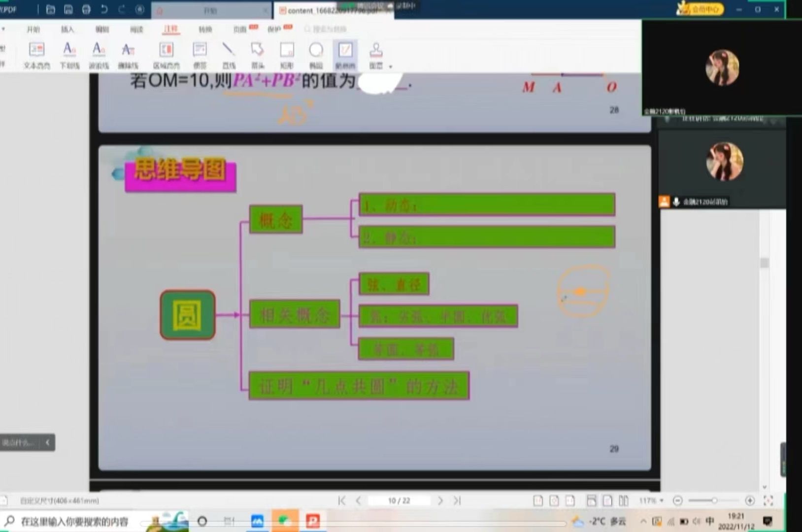Click the text highlight (文本高亮) tool
Image resolution: width=802 pixels, height=532 pixels.
[x=37, y=55]
